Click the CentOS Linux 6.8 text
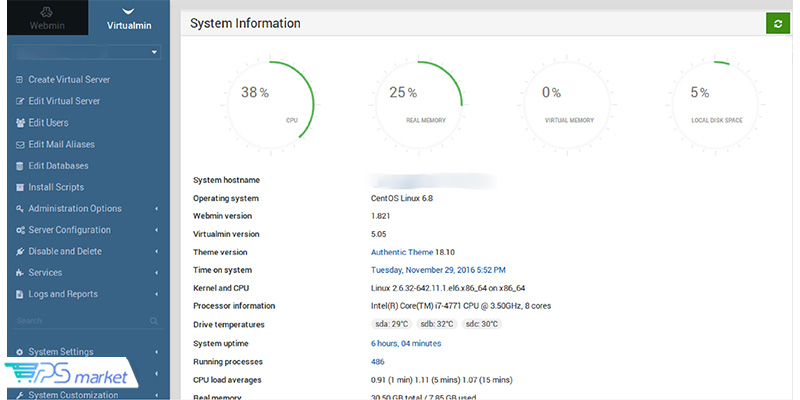 [402, 198]
